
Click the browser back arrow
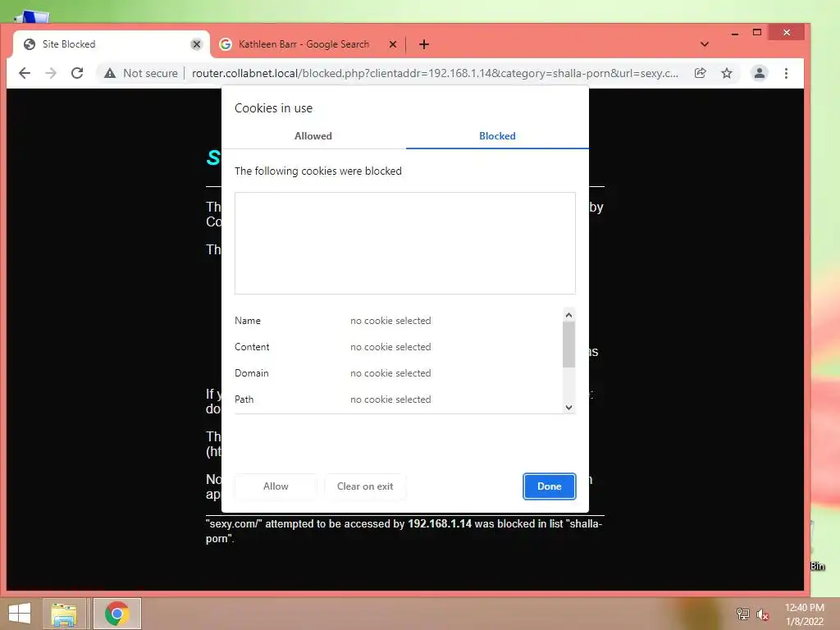tap(25, 73)
